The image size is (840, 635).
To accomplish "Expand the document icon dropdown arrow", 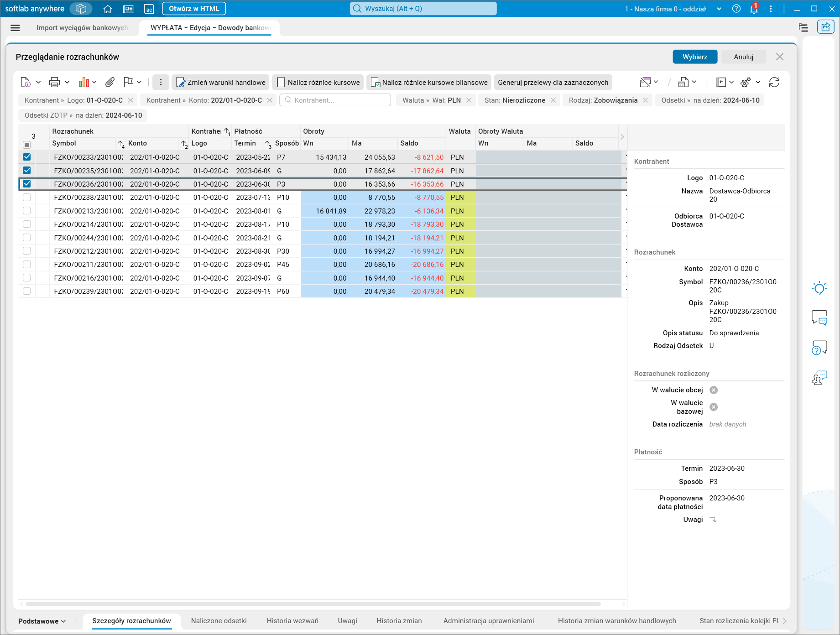I will point(38,82).
